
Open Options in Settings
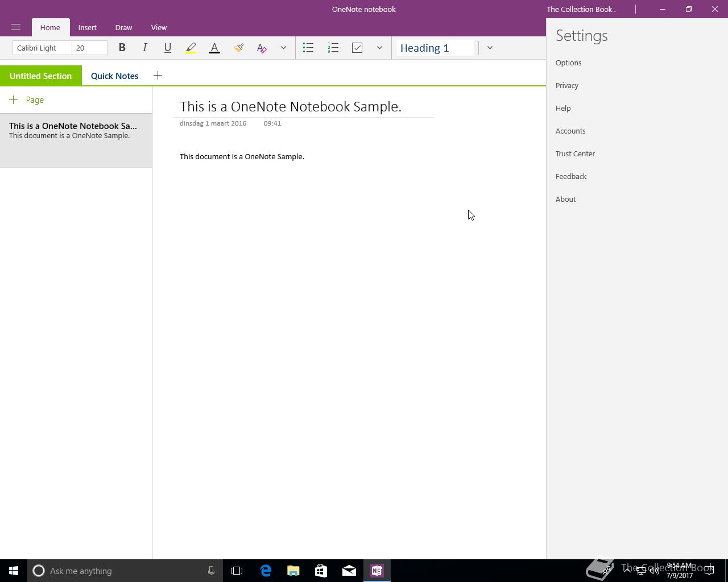click(568, 63)
